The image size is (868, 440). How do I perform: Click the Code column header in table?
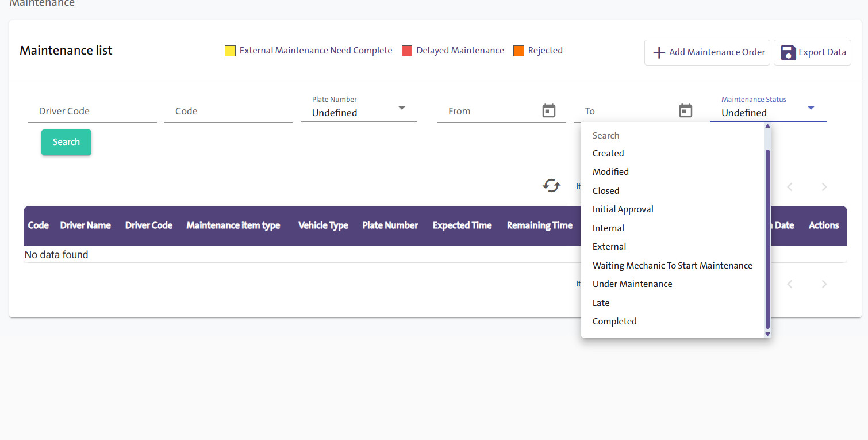[x=39, y=225]
